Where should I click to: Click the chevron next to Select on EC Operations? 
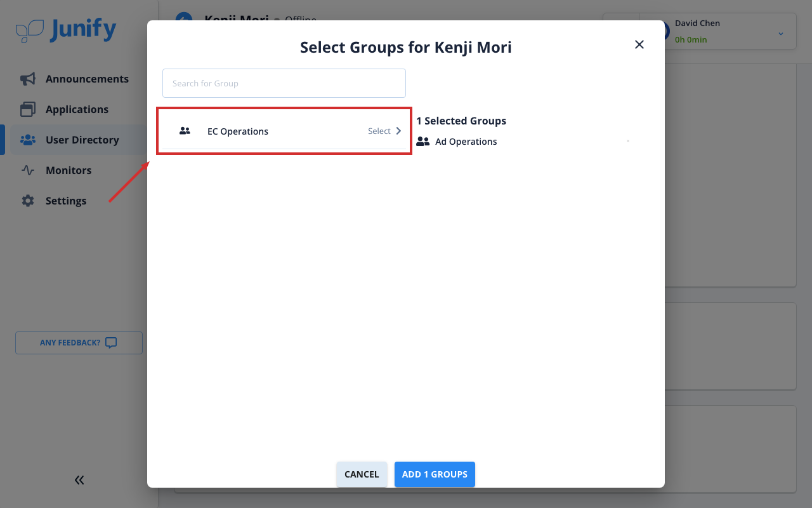pyautogui.click(x=398, y=131)
